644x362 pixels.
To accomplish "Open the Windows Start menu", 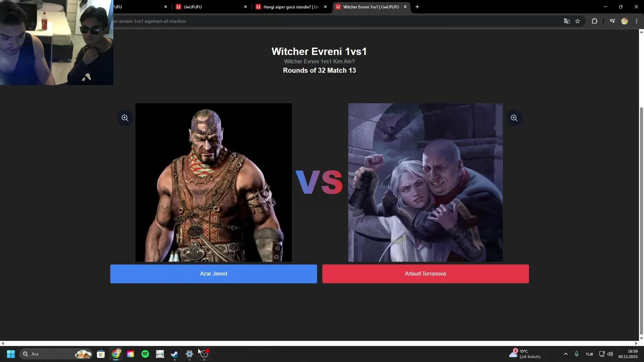I will coord(11,354).
